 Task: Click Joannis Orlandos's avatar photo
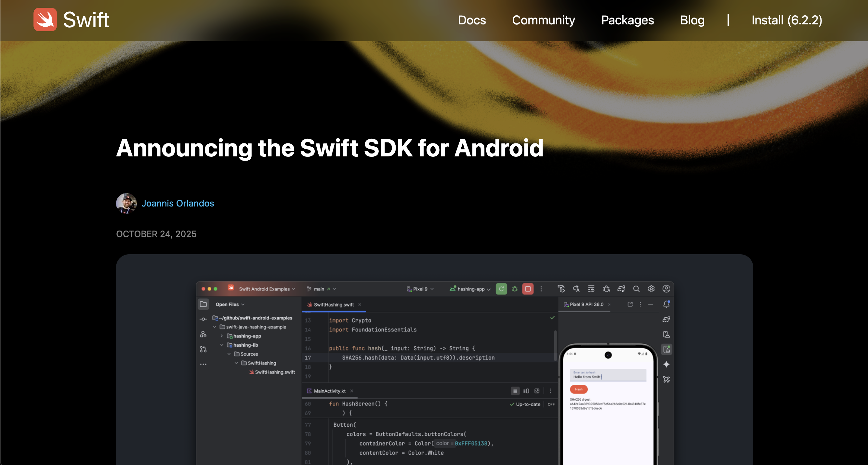coord(126,203)
